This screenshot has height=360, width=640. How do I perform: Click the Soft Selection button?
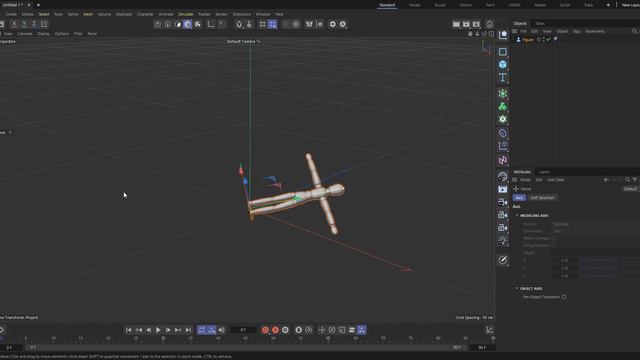542,198
